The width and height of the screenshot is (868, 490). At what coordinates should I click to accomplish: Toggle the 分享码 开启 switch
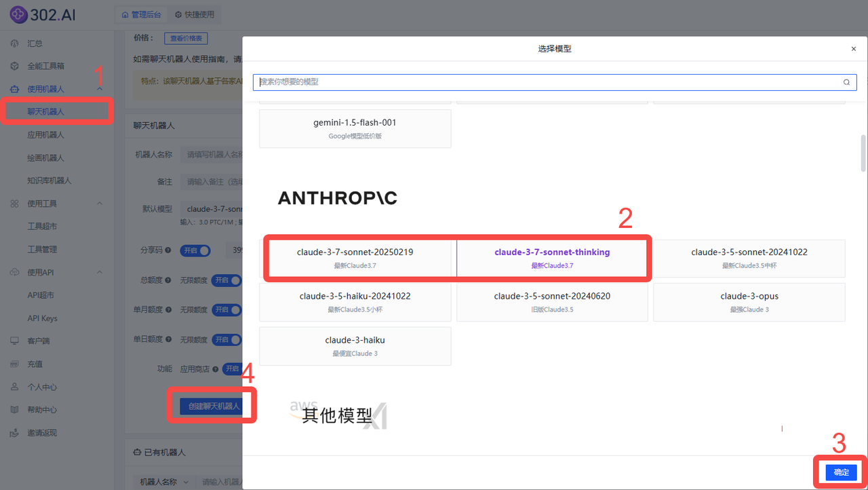tap(195, 250)
